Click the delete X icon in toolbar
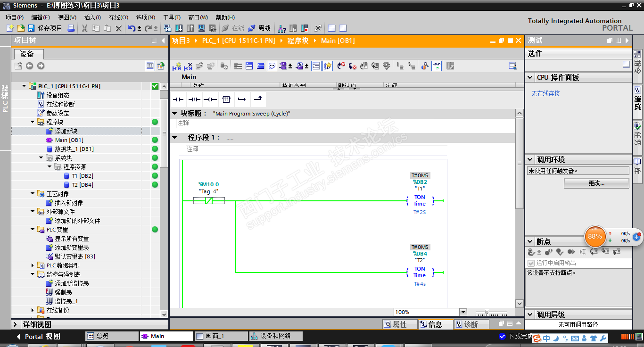This screenshot has width=644, height=347. pyautogui.click(x=119, y=28)
